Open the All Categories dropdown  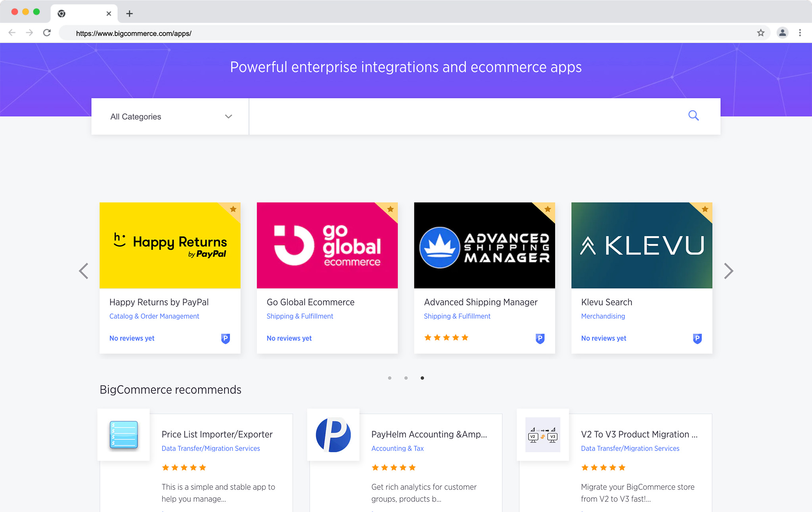point(170,116)
